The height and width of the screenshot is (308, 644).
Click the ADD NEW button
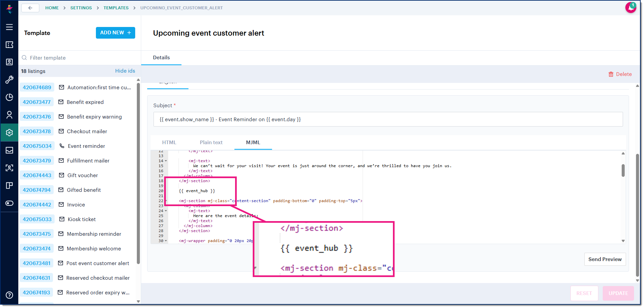tap(116, 33)
